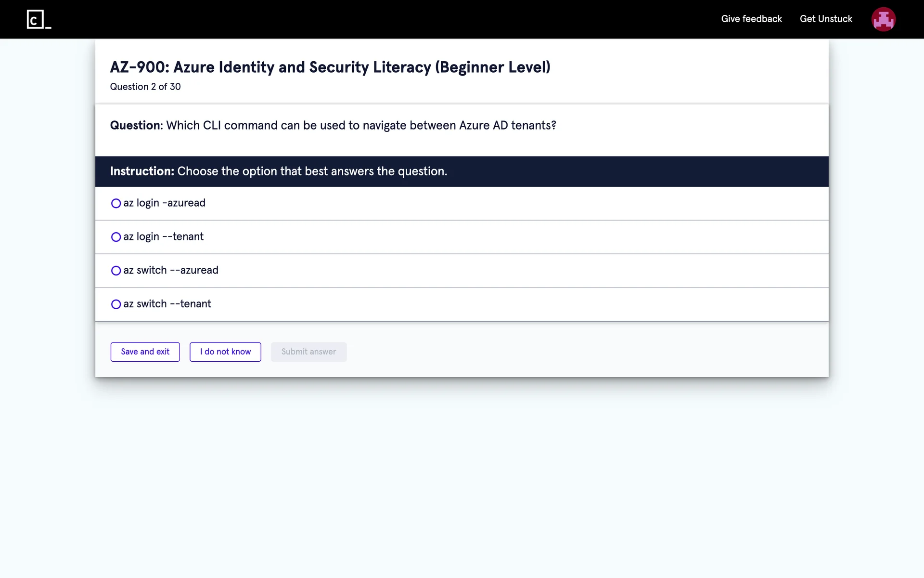Open the Get Unstuck menu item
The height and width of the screenshot is (578, 924).
pos(826,19)
